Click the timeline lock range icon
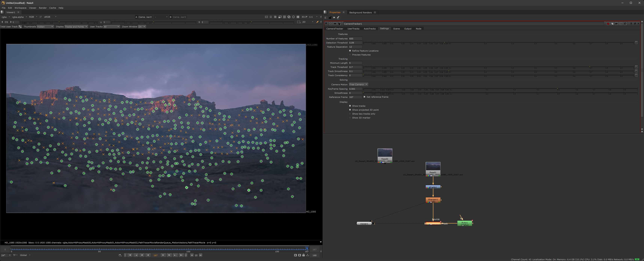 coord(304,256)
